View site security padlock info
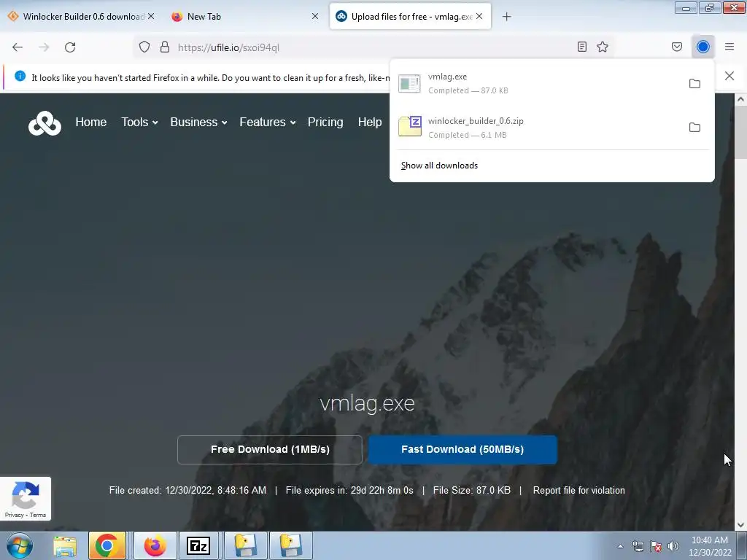Screen dimensions: 747x560 tap(165, 47)
